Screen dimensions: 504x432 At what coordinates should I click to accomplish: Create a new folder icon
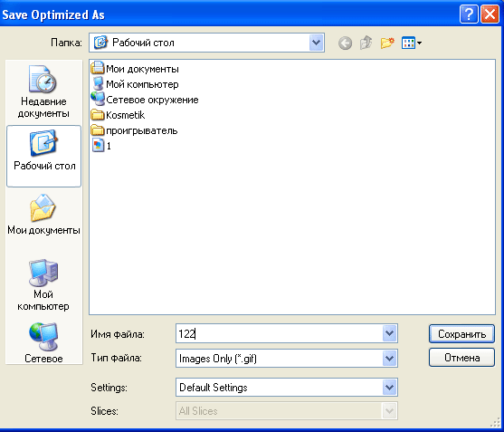coord(387,43)
